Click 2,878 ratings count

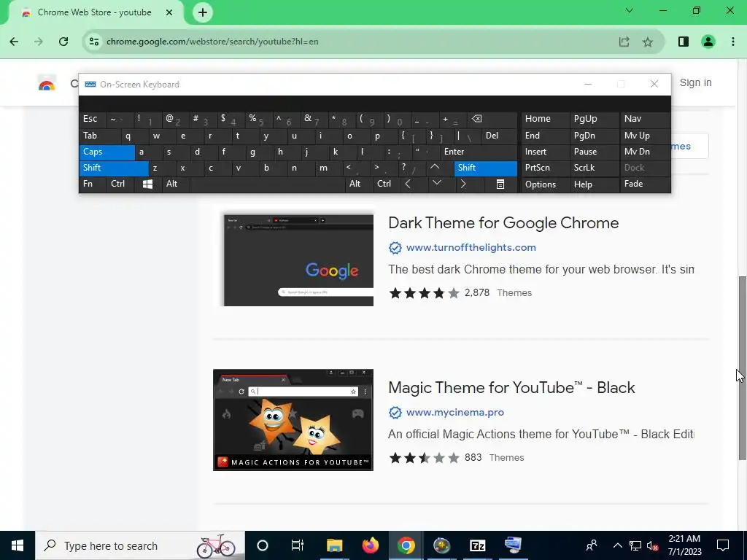pos(477,293)
